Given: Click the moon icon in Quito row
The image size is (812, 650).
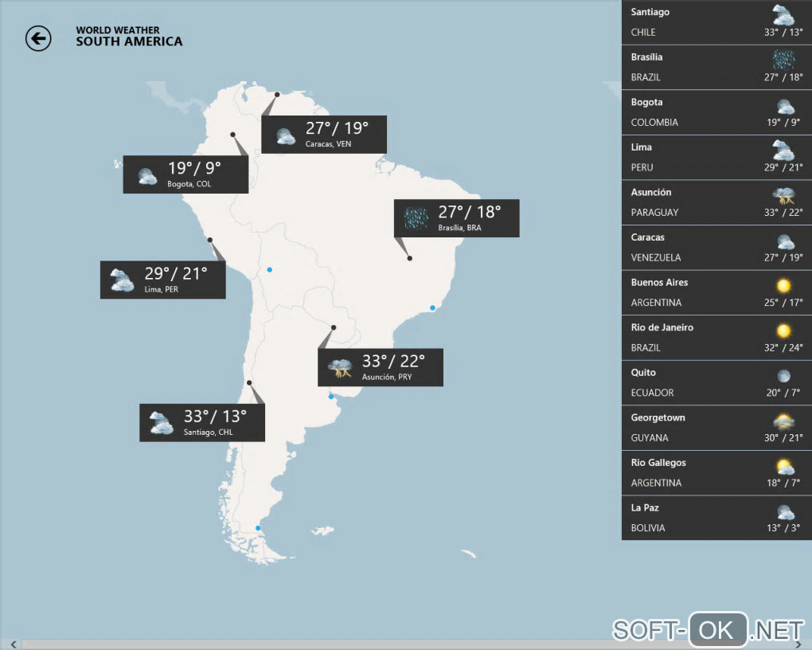Looking at the screenshot, I should pos(784,376).
